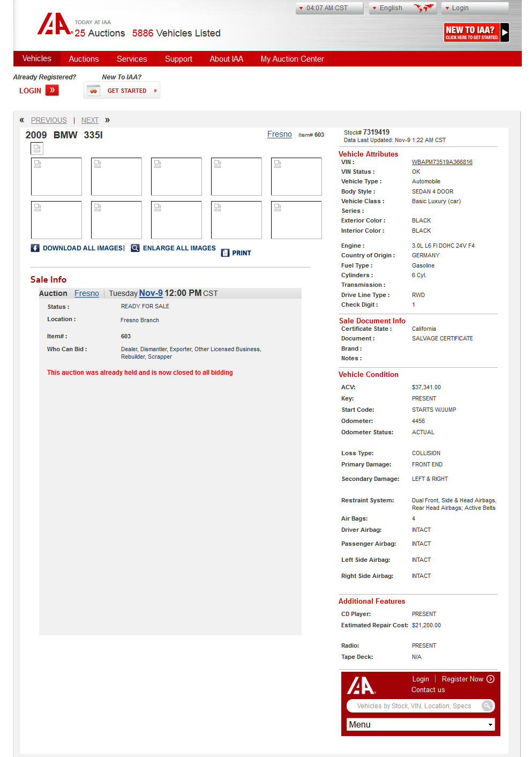
Task: Click the white IAA logo in the footer widget
Action: (x=361, y=686)
